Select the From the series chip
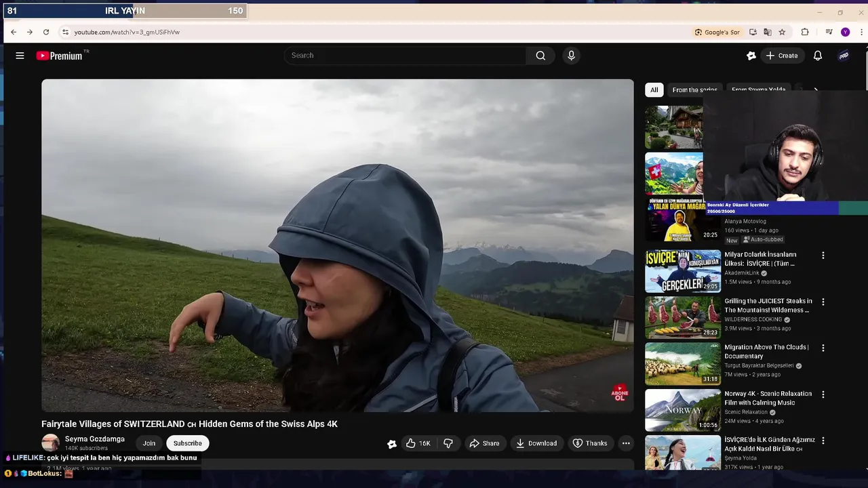Viewport: 868px width, 488px height. pyautogui.click(x=694, y=89)
